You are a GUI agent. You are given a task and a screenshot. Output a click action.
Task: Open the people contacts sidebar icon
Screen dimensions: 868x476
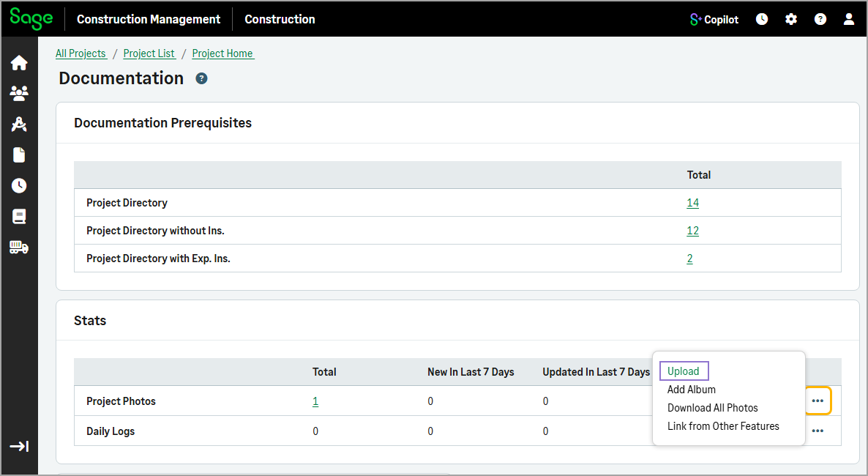coord(19,94)
